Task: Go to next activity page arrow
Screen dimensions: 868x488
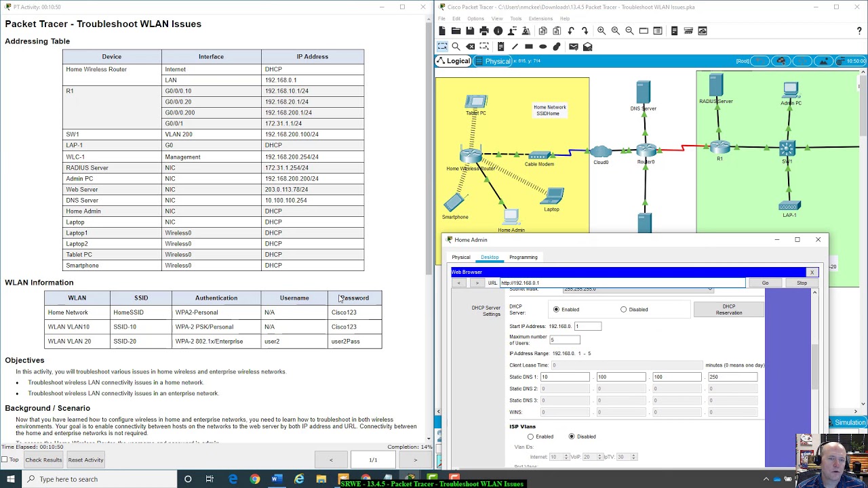Action: pyautogui.click(x=415, y=460)
